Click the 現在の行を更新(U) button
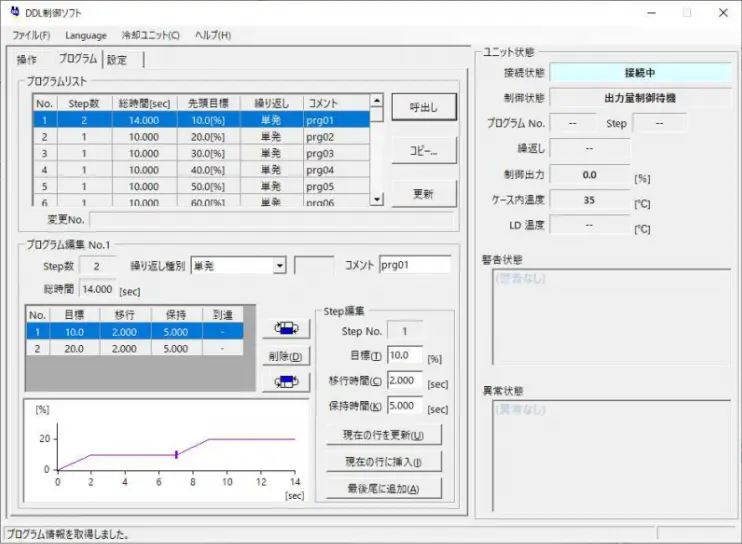Screen dimensions: 742x544 click(384, 435)
